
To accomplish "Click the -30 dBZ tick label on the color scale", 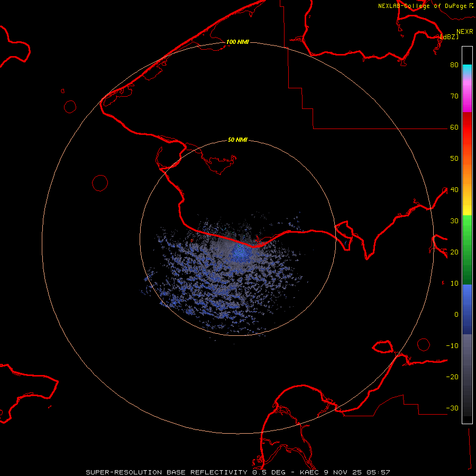I will pos(452,408).
